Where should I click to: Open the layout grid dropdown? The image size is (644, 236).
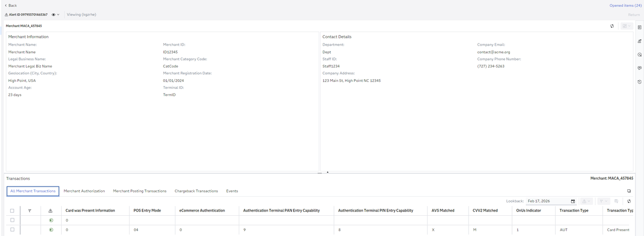coord(626,26)
